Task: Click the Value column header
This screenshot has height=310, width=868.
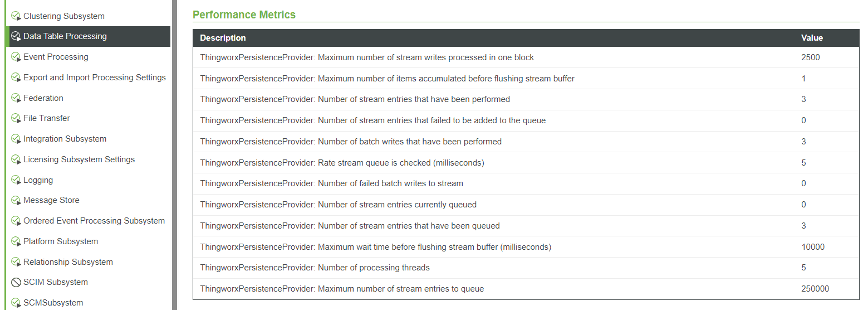Action: (812, 38)
